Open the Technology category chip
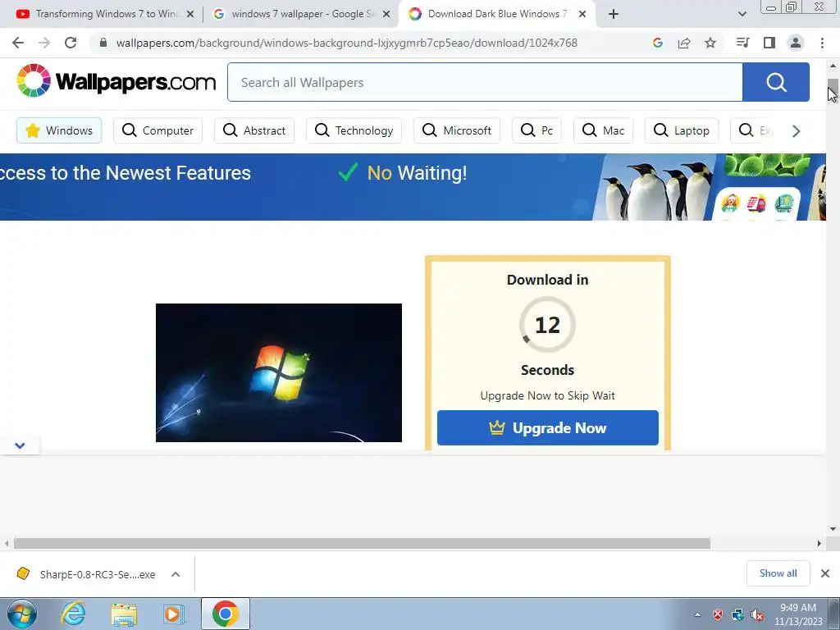This screenshot has height=630, width=840. (354, 130)
